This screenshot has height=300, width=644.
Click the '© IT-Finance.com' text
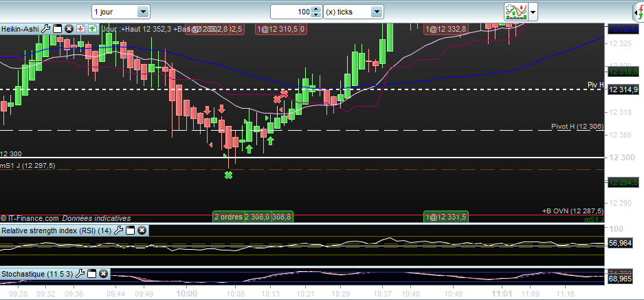click(x=30, y=219)
